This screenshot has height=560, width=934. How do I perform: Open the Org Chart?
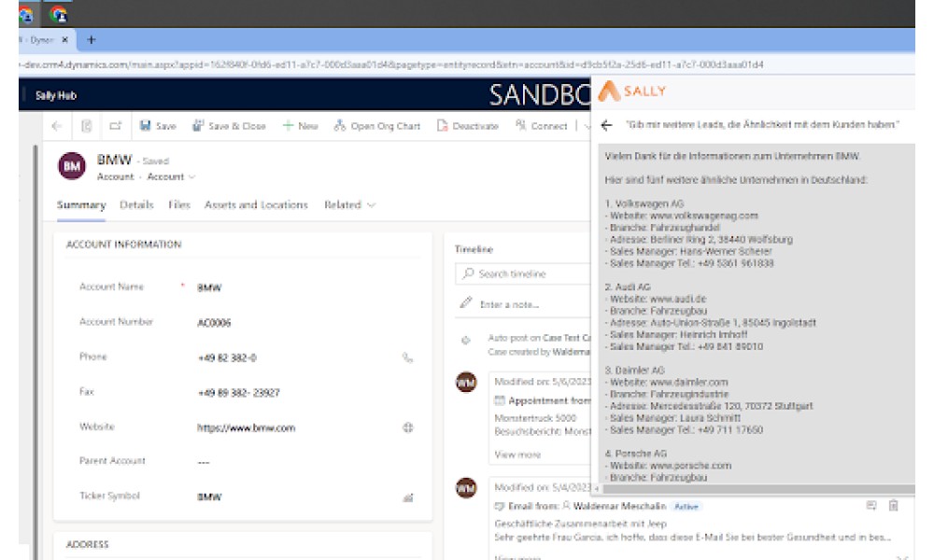click(377, 126)
